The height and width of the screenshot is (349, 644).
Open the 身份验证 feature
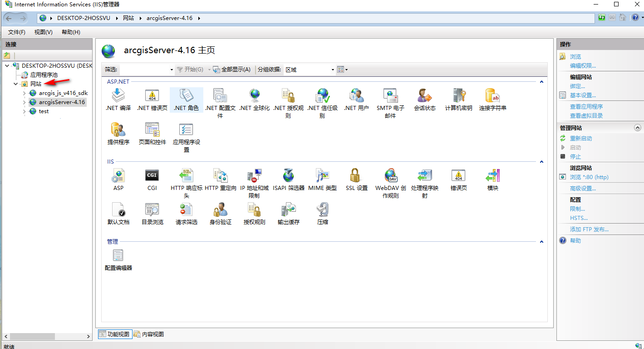tap(220, 214)
